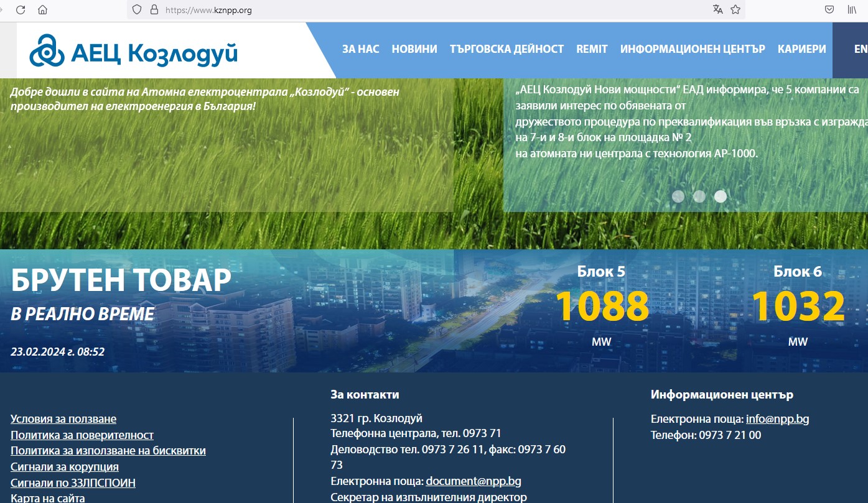Select the second carousel slide dot
Viewport: 868px width, 503px height.
699,196
